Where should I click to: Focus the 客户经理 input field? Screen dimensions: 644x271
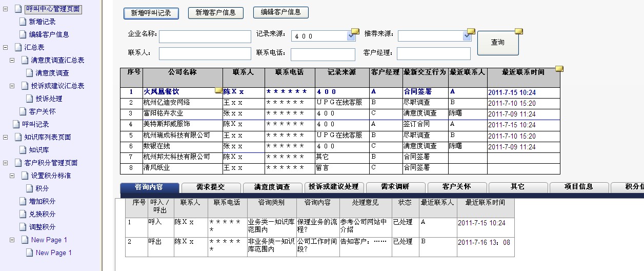point(434,54)
